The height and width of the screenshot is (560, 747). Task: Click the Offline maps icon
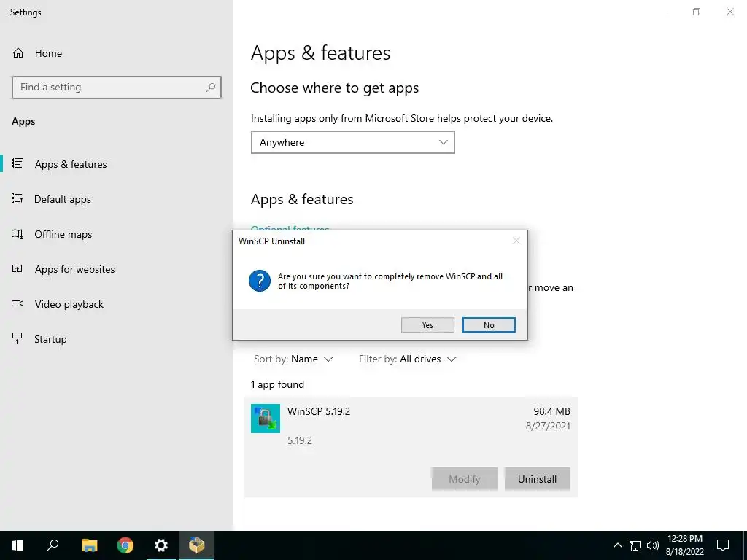[18, 233]
